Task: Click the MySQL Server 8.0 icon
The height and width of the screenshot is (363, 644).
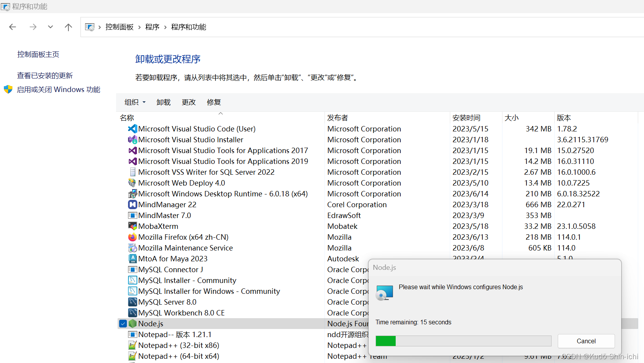Action: (133, 302)
